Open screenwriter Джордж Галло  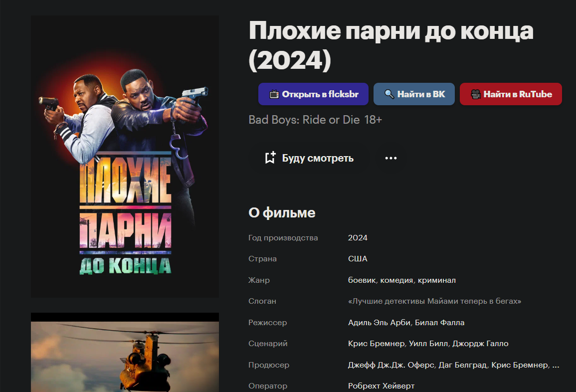(480, 344)
